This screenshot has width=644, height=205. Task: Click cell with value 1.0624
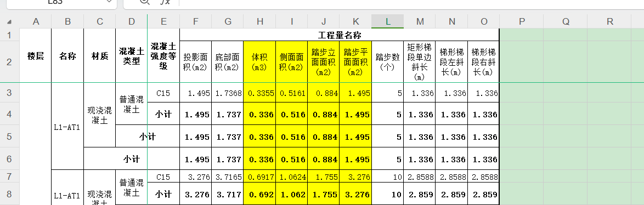coord(292,176)
